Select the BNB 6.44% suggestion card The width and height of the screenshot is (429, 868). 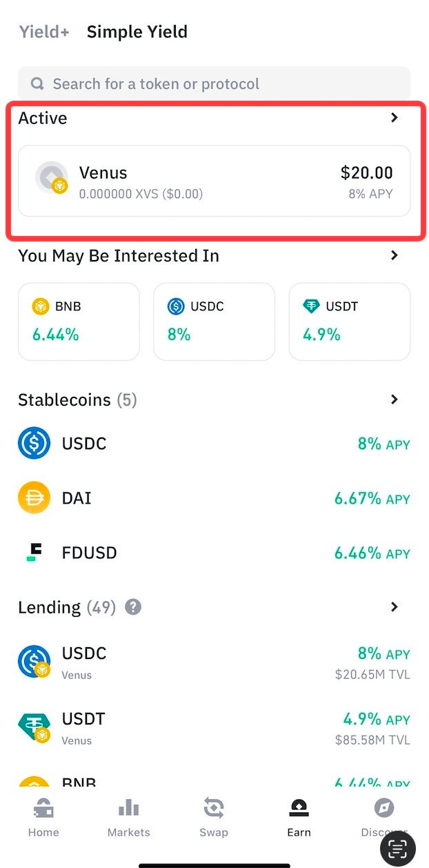78,321
